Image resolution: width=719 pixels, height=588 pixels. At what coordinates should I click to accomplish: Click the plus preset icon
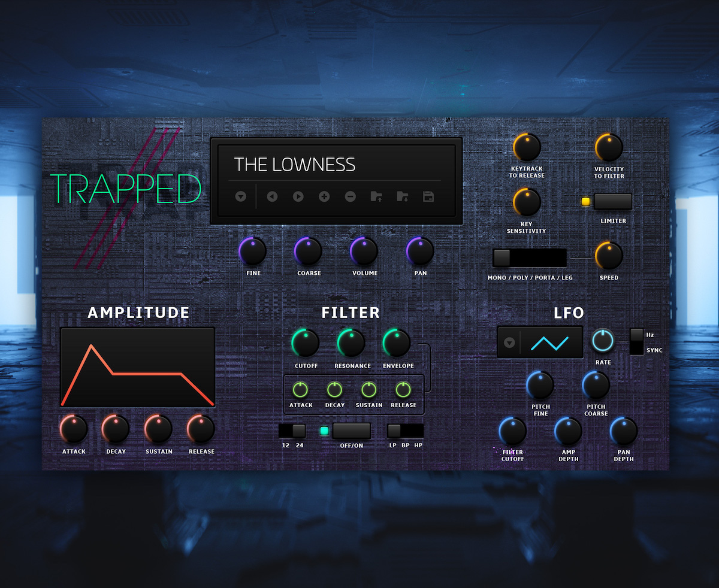[324, 196]
